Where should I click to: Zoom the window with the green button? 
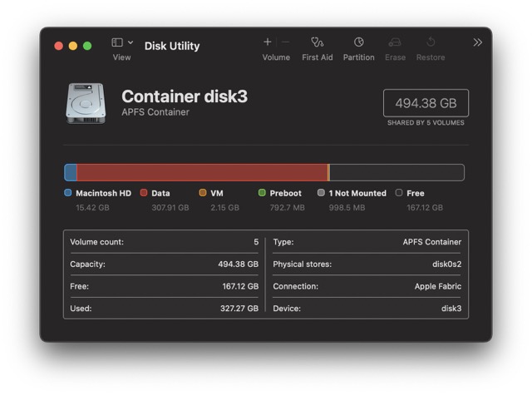87,46
